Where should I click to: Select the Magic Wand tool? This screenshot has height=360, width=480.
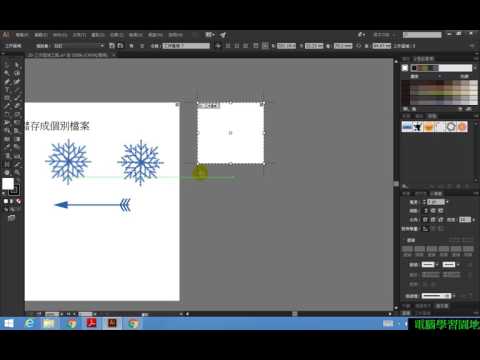7,73
